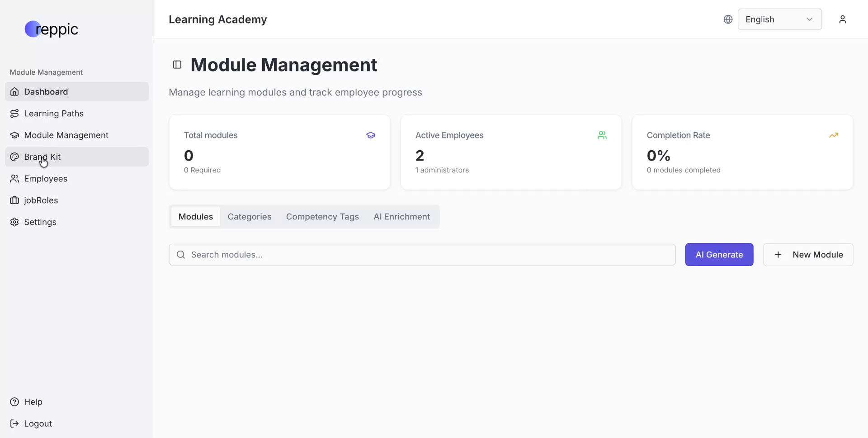Open Dashboard from the sidebar

click(46, 92)
